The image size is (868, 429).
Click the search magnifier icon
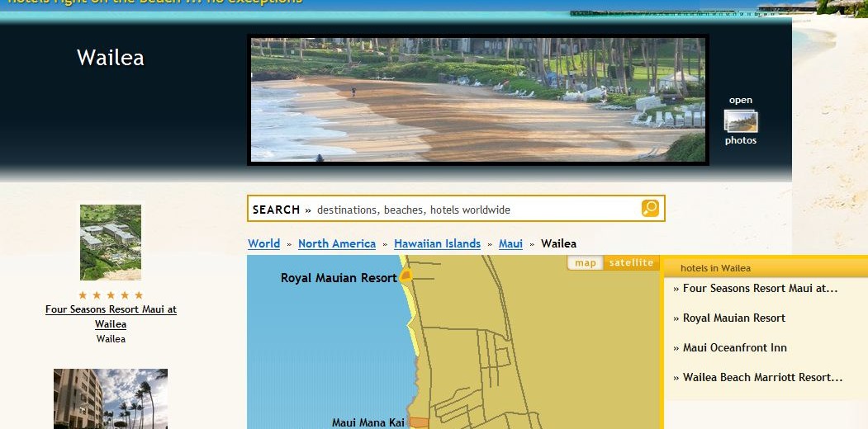(650, 209)
